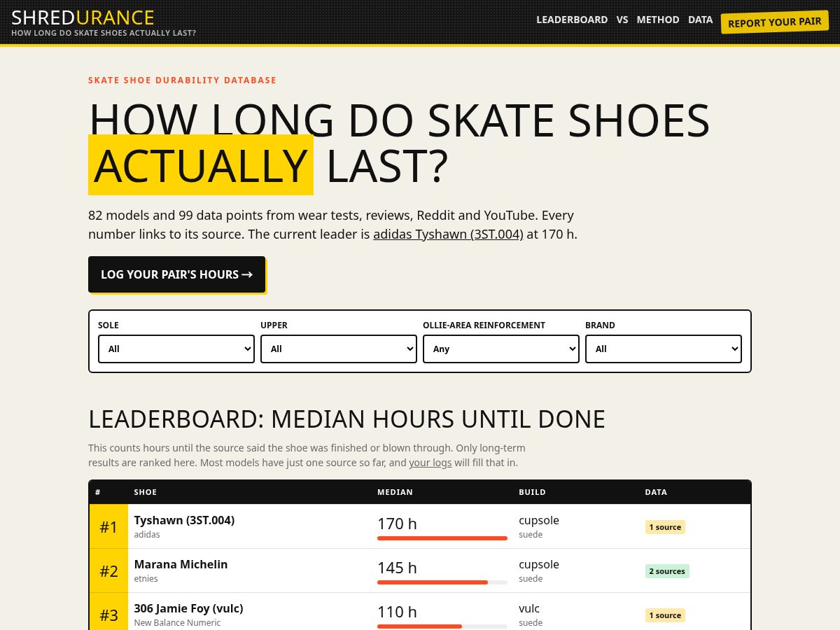Image resolution: width=840 pixels, height=630 pixels.
Task: Click the 'etnies' brand label
Action: click(x=146, y=579)
